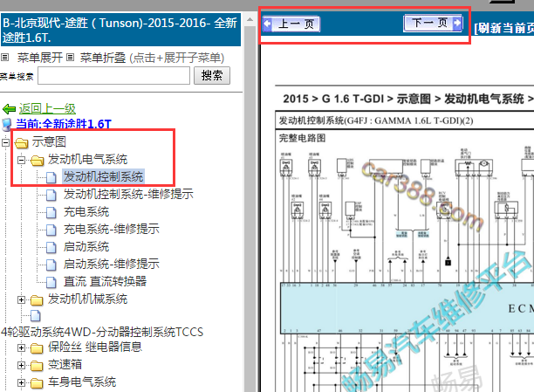
Task: Click the 返回上一级 back link
Action: (47, 109)
